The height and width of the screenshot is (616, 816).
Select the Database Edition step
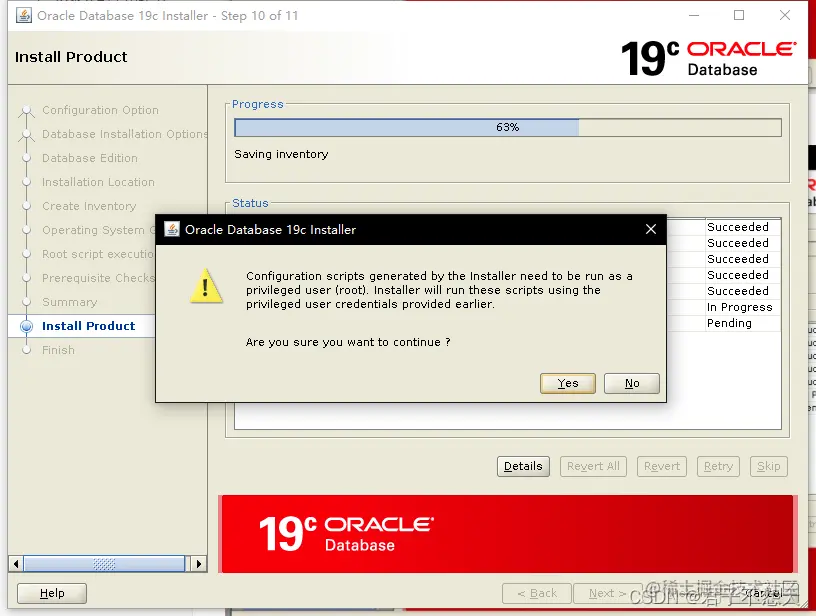pos(90,158)
